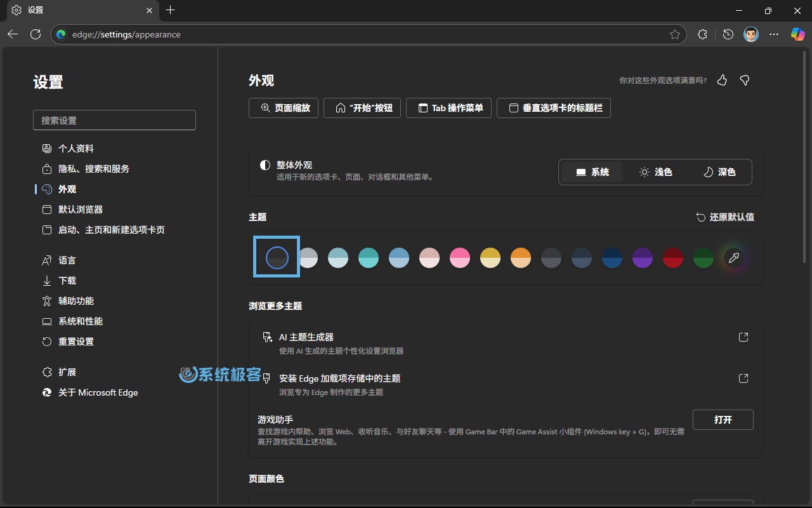
Task: Select 浅色 light appearance mode
Action: click(655, 172)
